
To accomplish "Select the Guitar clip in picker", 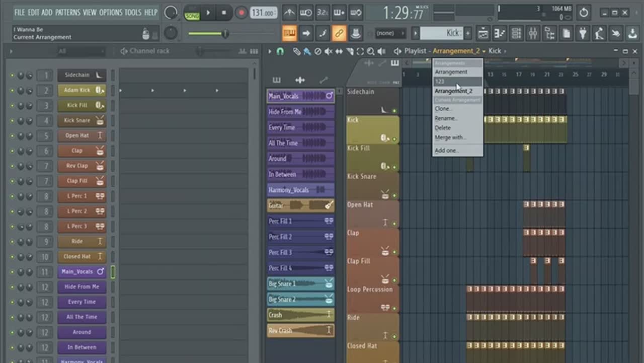I will coord(300,205).
